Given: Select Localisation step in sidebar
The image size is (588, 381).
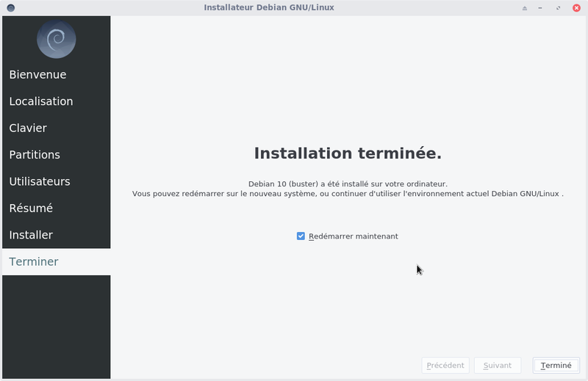Looking at the screenshot, I should 57,101.
